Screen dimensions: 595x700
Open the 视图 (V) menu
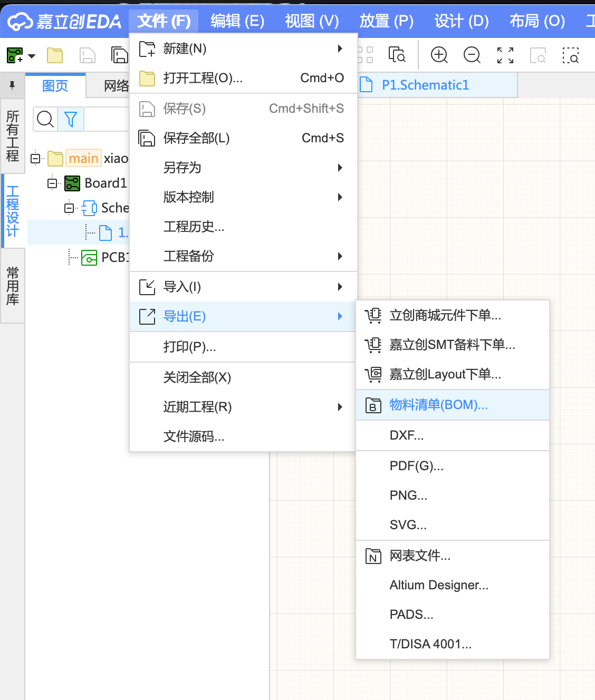click(x=312, y=21)
